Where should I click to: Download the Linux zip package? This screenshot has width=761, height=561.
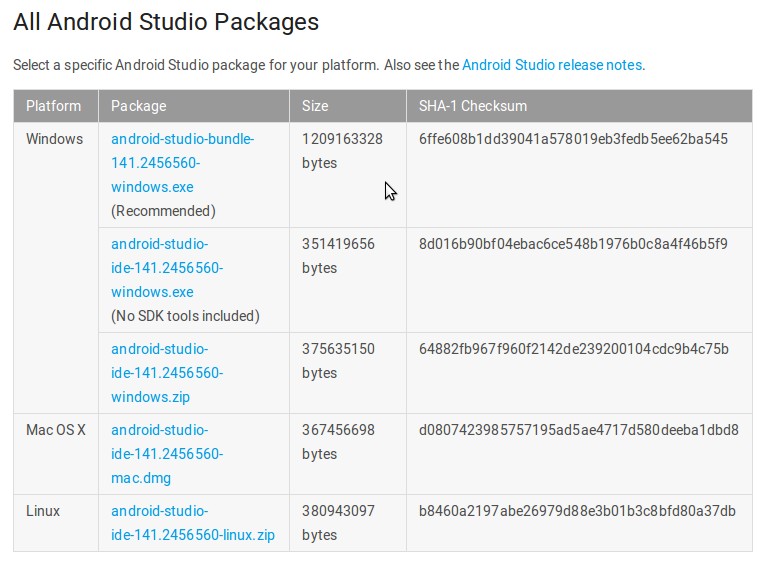coord(193,523)
